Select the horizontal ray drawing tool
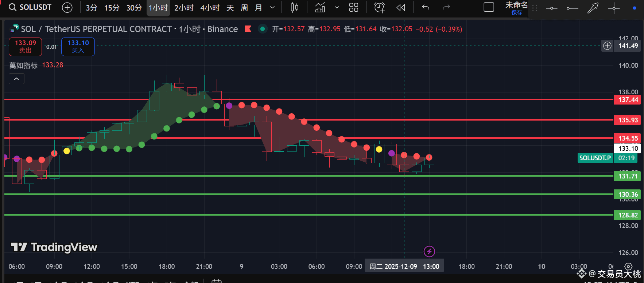Screen dimensions: 644x283 coord(572,8)
